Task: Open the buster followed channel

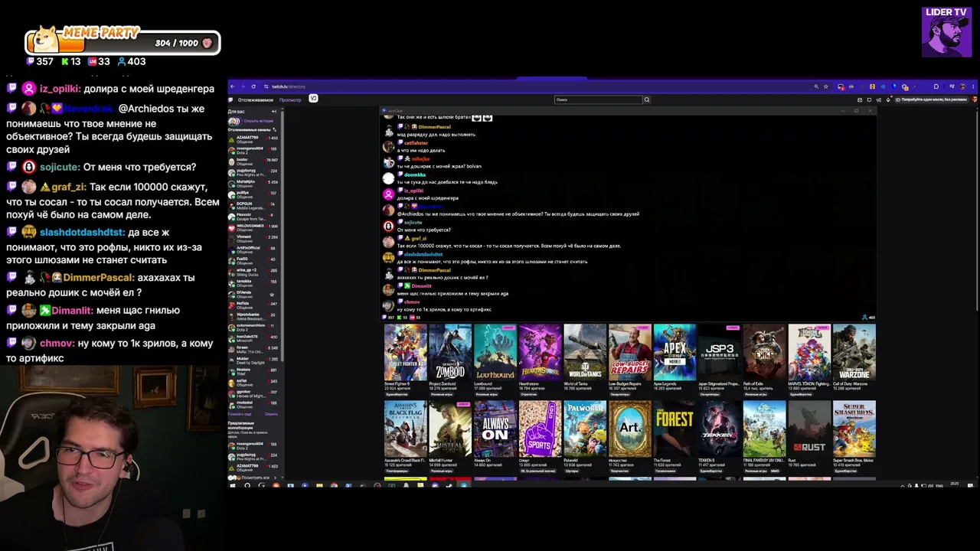Action: [x=253, y=161]
